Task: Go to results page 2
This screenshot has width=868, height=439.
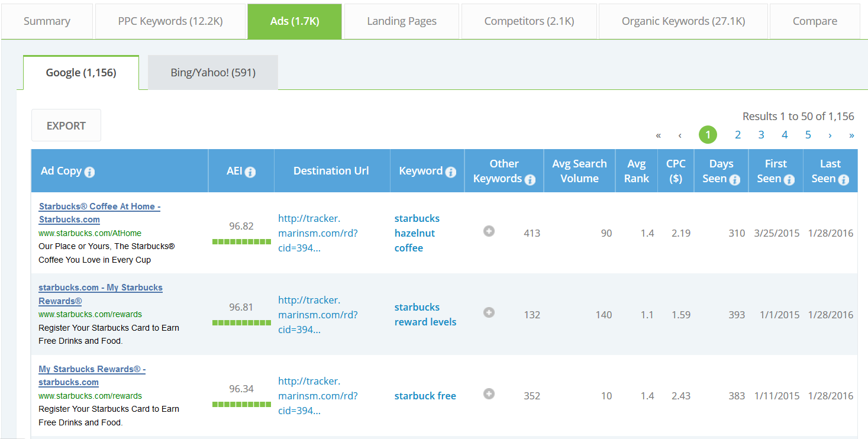Action: pos(738,135)
